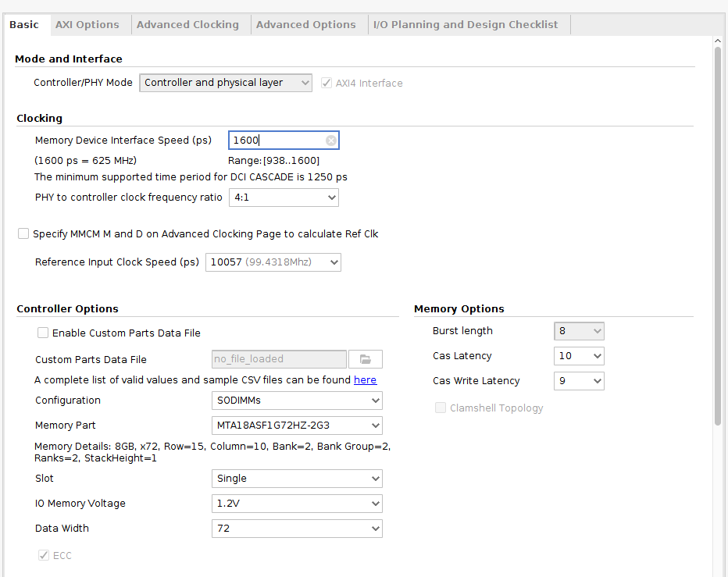The height and width of the screenshot is (577, 728).
Task: Click the here link for sample CSV files
Action: [365, 379]
